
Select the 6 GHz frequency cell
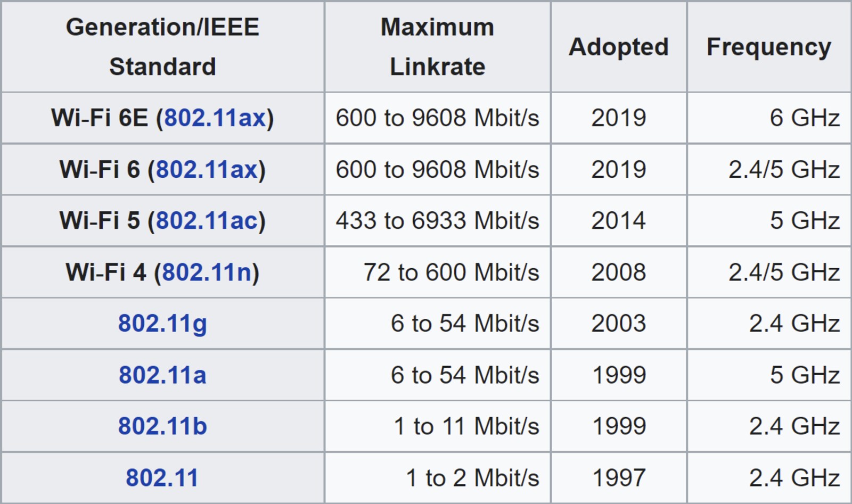pos(804,118)
